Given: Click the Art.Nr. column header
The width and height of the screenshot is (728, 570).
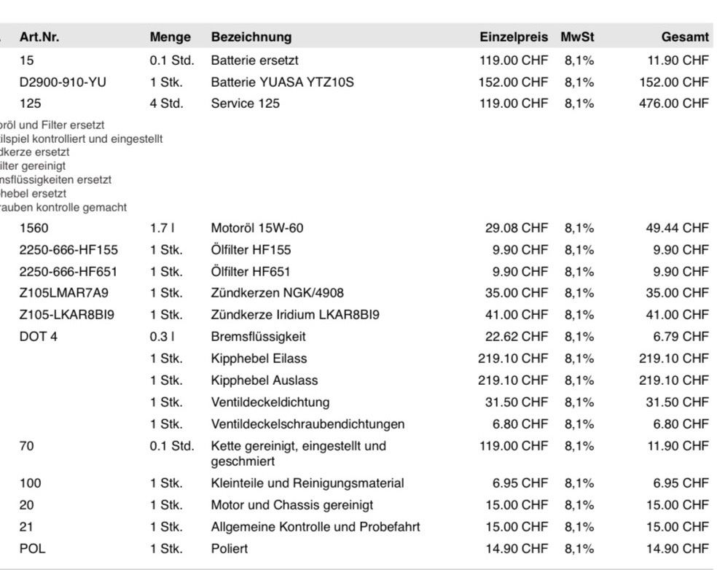Looking at the screenshot, I should (x=39, y=37).
